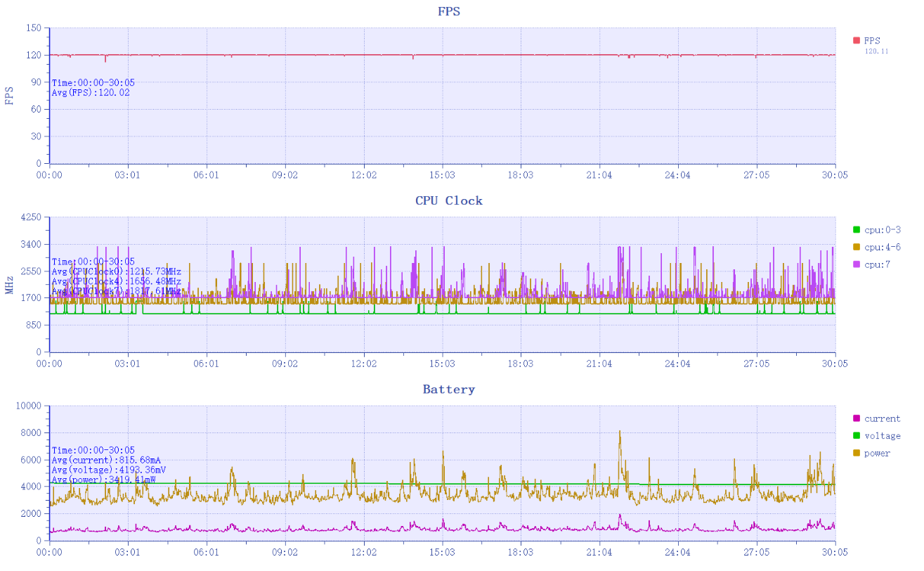This screenshot has height=571, width=924.
Task: Click the gold cpu:4-6 legend swatch
Action: pos(856,248)
